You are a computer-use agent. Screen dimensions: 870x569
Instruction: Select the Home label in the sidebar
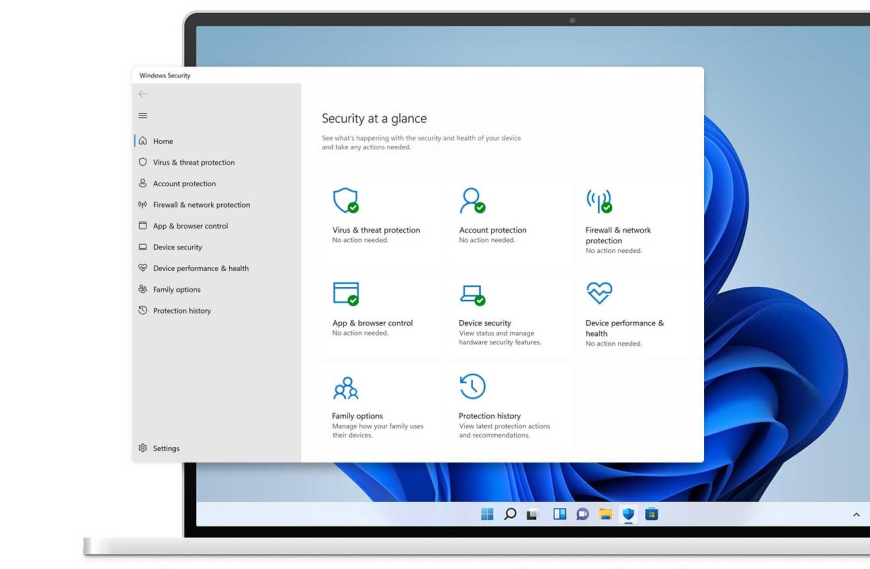point(163,141)
